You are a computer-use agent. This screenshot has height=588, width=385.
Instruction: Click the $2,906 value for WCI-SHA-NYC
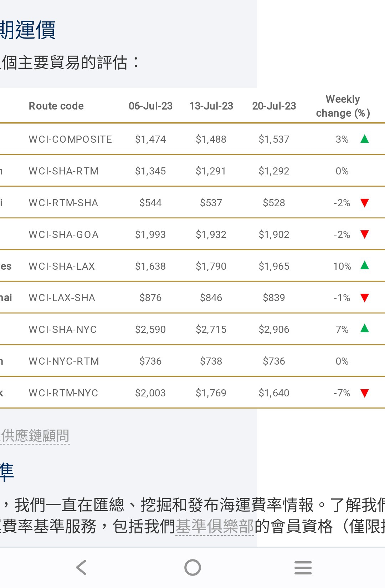pyautogui.click(x=274, y=329)
